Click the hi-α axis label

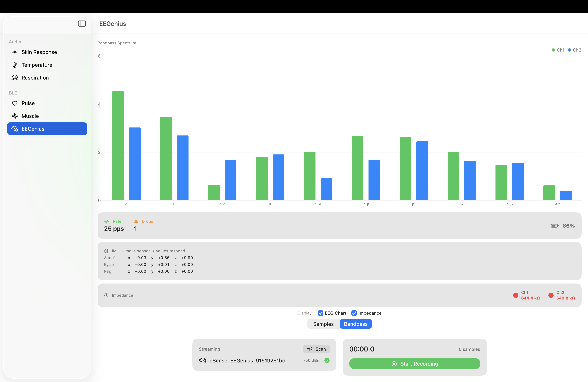point(318,204)
